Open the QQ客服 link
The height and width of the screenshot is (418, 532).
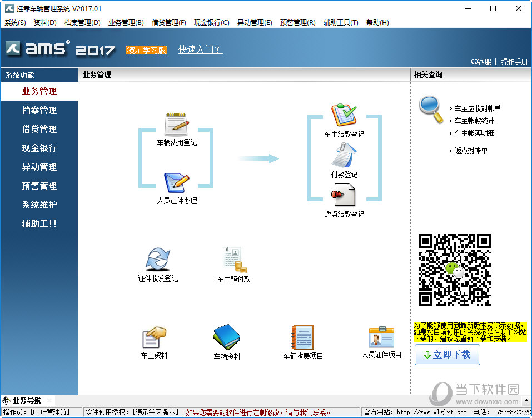pos(481,62)
